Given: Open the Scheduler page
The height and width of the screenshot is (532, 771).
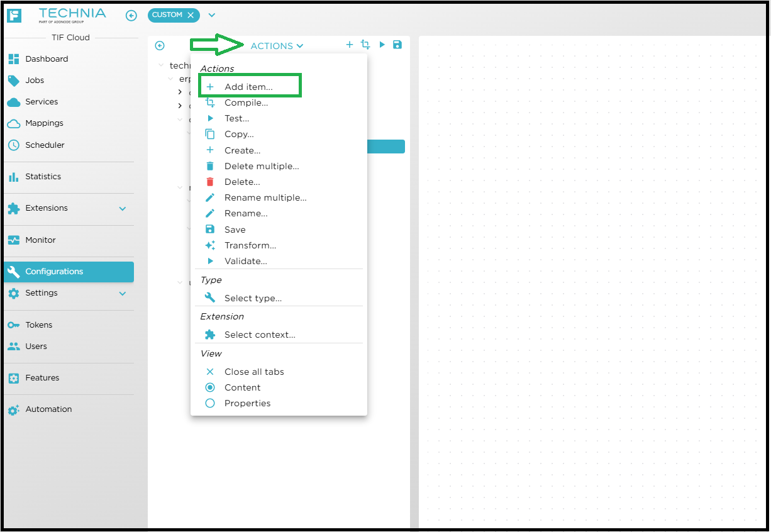Looking at the screenshot, I should pyautogui.click(x=45, y=145).
